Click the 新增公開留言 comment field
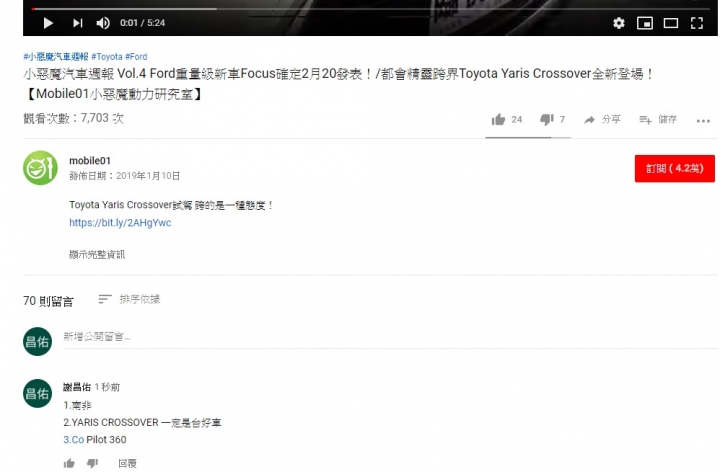 coord(390,337)
